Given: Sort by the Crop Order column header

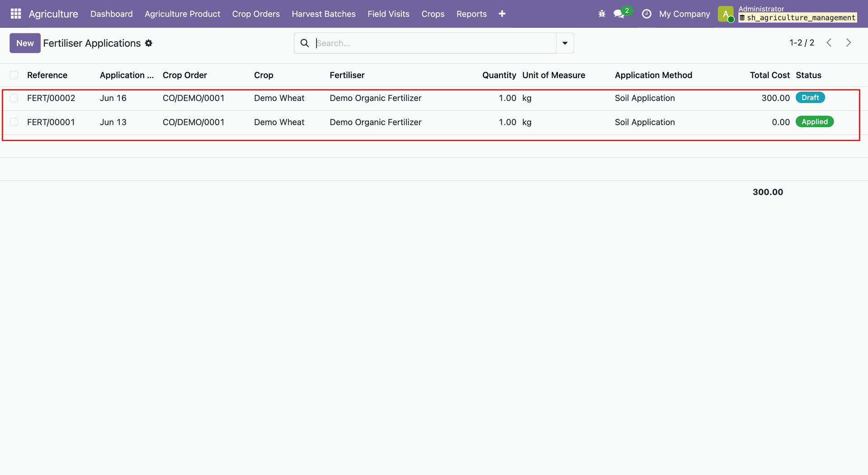Looking at the screenshot, I should click(x=185, y=75).
